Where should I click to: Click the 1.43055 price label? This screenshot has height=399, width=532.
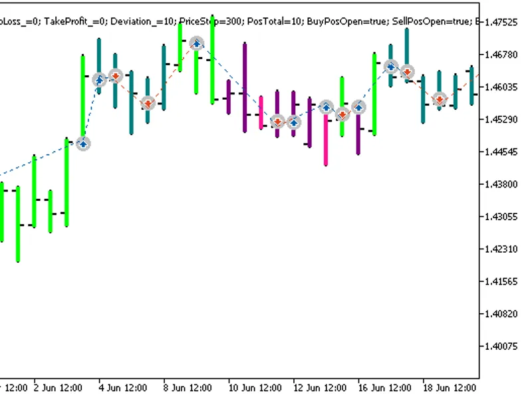501,217
